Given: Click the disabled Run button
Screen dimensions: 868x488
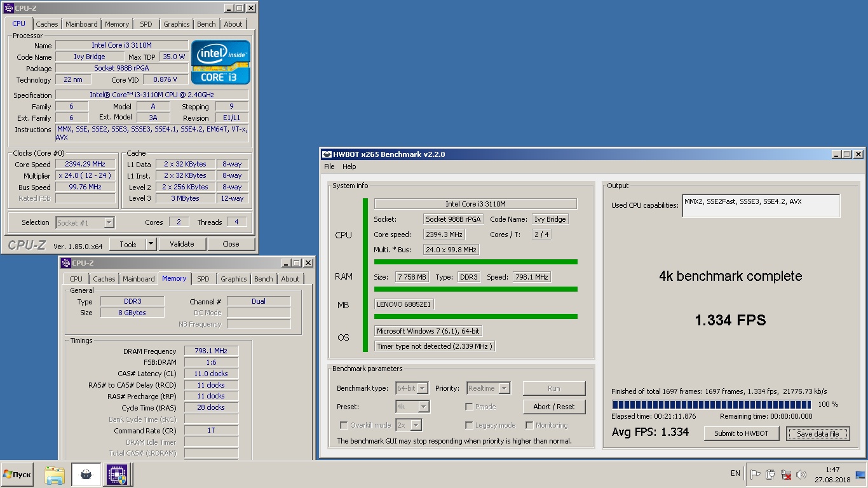Looking at the screenshot, I should click(554, 388).
